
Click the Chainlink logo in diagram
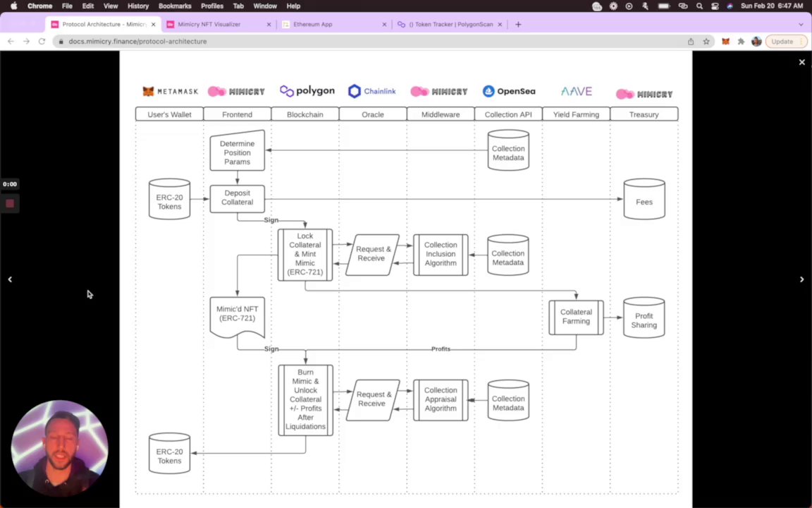point(372,91)
